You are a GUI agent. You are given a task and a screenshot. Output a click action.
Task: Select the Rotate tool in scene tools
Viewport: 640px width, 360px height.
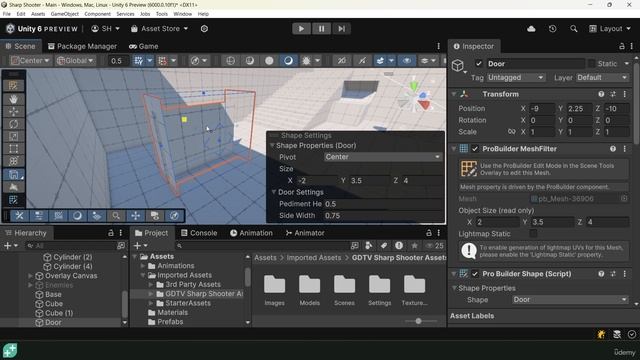(13, 124)
